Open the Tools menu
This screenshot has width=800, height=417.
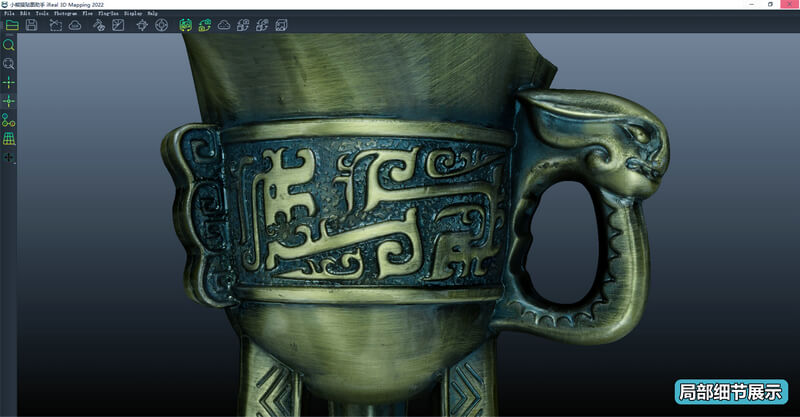[42, 14]
